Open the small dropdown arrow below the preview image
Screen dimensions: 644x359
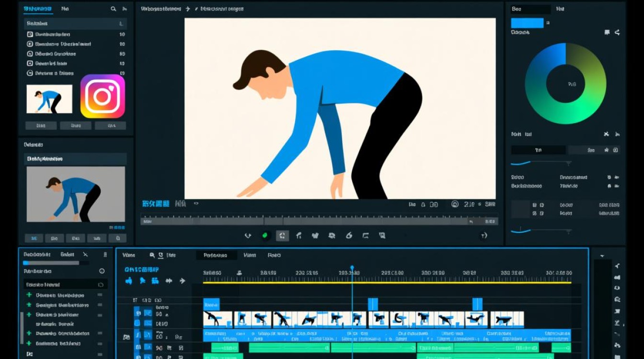click(x=195, y=203)
